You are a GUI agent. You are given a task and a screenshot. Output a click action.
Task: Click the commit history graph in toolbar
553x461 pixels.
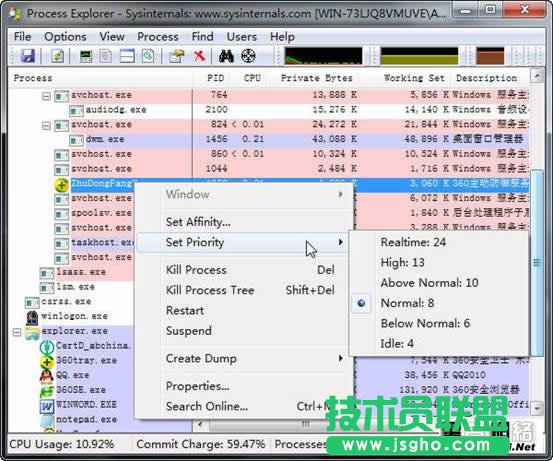click(x=419, y=56)
